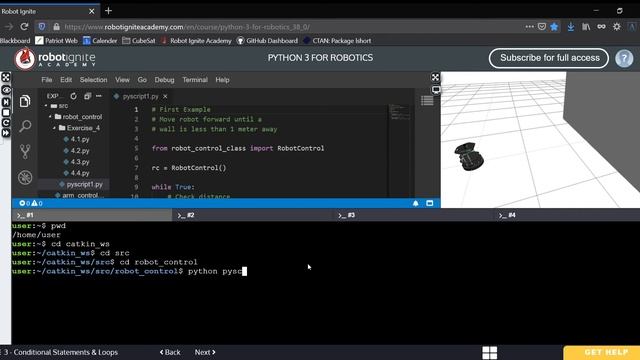Open the Selection menu

[x=93, y=80]
